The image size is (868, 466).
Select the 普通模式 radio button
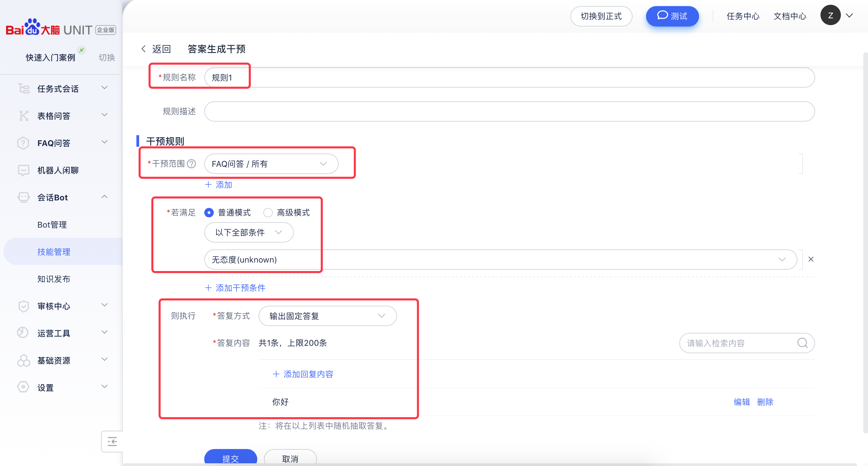209,213
